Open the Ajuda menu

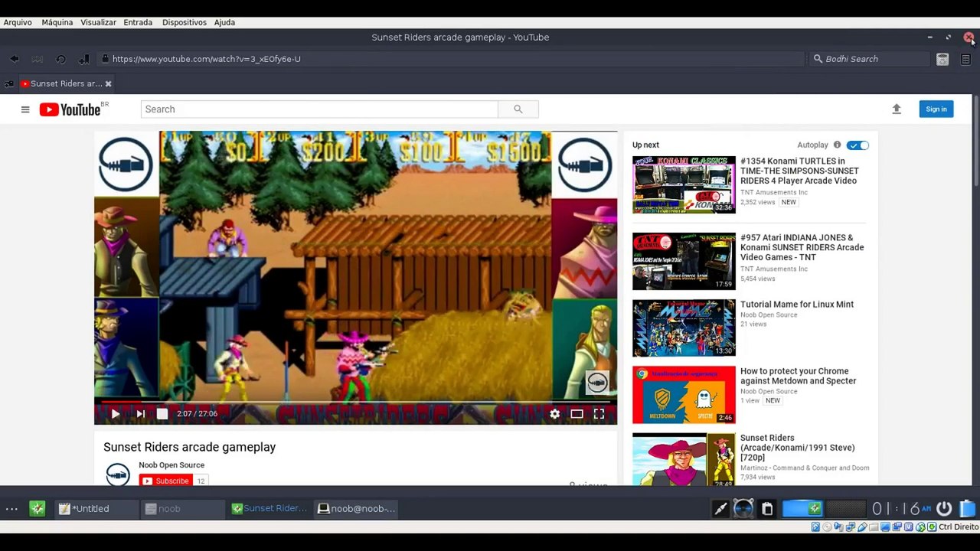pyautogui.click(x=224, y=22)
